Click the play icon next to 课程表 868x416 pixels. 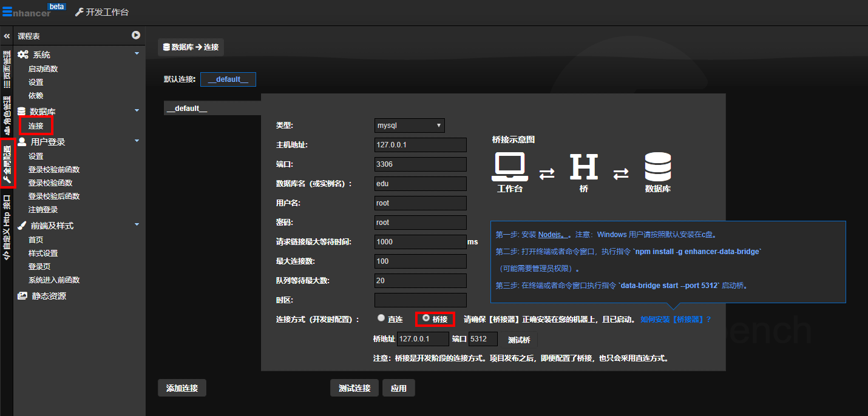tap(136, 36)
